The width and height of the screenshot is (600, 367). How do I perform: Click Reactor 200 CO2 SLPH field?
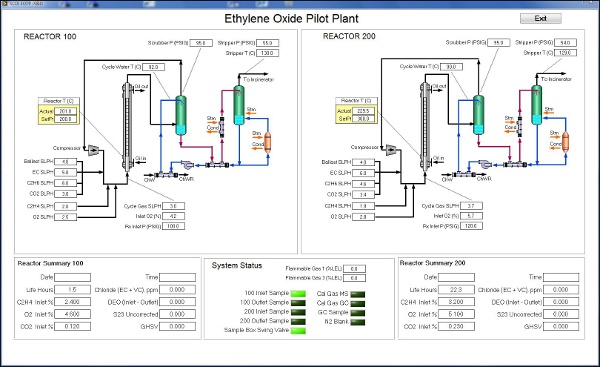pos(363,194)
